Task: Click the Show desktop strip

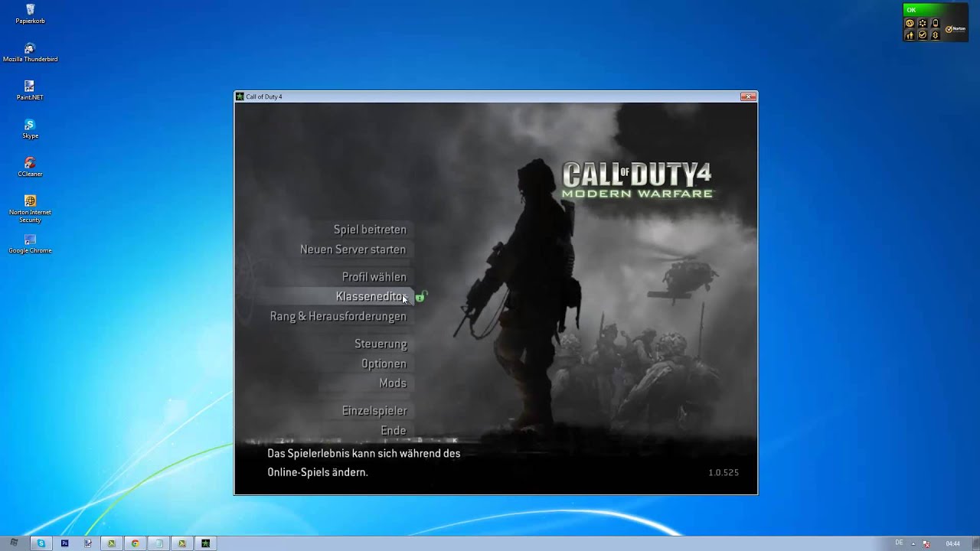Action: pos(975,544)
